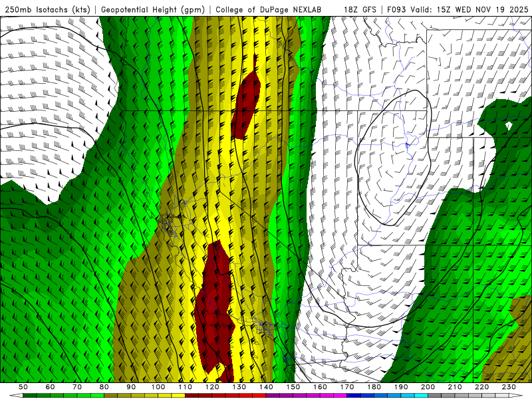The height and width of the screenshot is (399, 532).
Task: Click the 90 value on the color scale
Action: pyautogui.click(x=131, y=387)
